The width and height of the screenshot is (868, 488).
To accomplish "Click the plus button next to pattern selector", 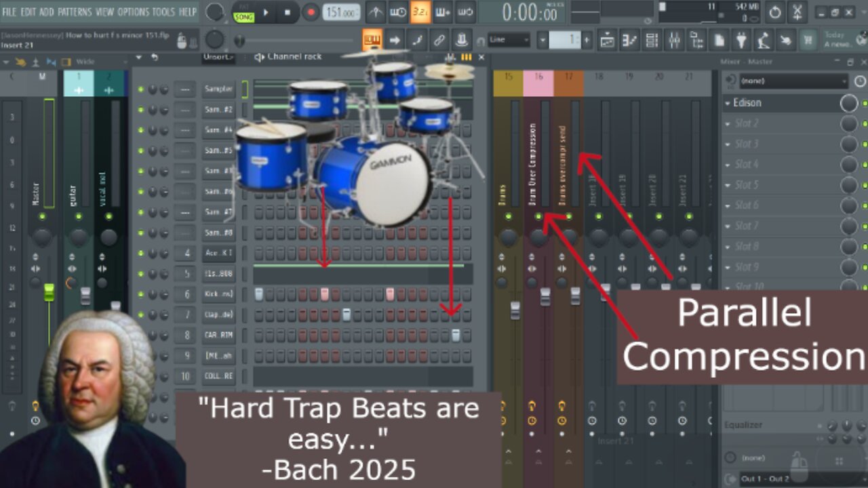I will point(587,39).
